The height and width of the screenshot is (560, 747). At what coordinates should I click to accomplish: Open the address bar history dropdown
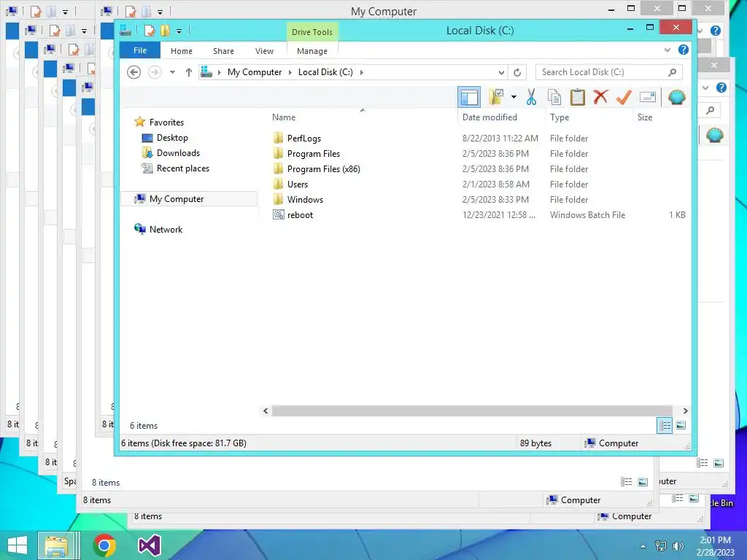(x=501, y=72)
